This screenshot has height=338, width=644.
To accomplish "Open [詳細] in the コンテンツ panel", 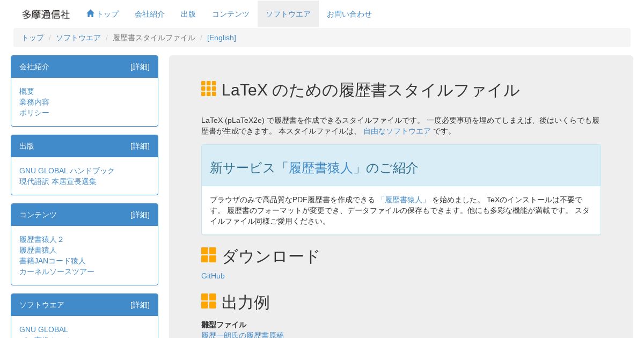I will click(140, 215).
